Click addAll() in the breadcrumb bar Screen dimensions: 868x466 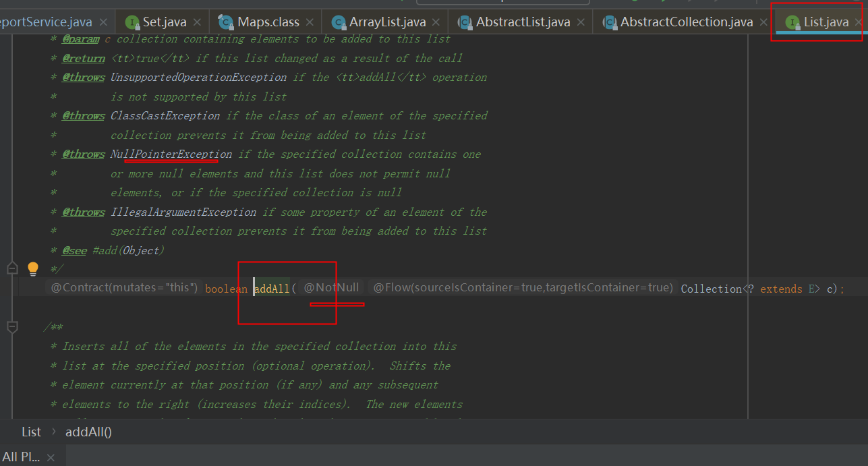pos(88,431)
